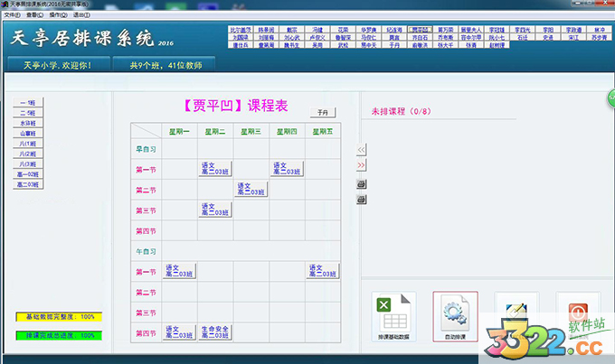Screen dimensions: 615x364
Task: Select the 天亭小学,欢迎你! tab
Action: click(x=59, y=65)
